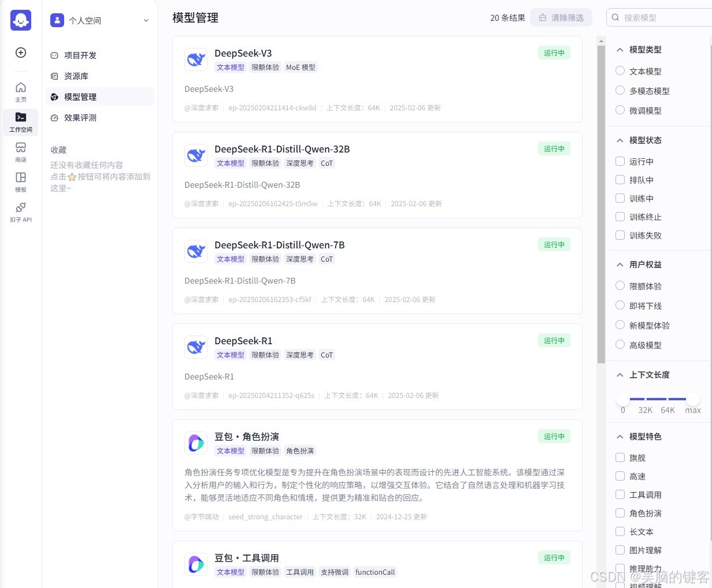Click the MoE 模型 tag on DeepSeek-V3

coord(301,68)
